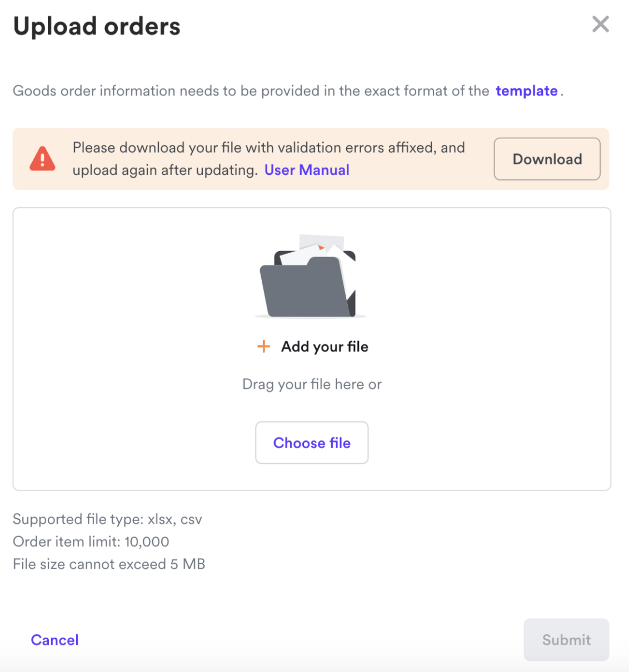
Task: Click the 'Add your file' label
Action: pyautogui.click(x=325, y=347)
